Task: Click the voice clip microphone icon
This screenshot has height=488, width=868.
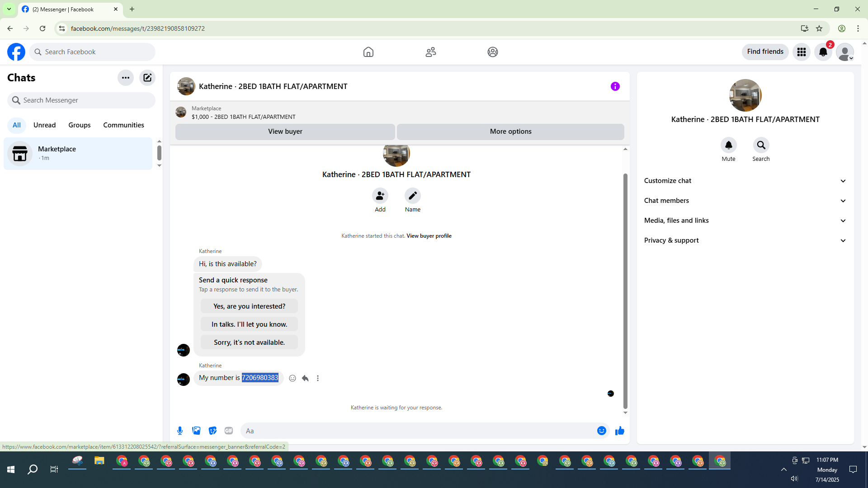Action: tap(180, 431)
